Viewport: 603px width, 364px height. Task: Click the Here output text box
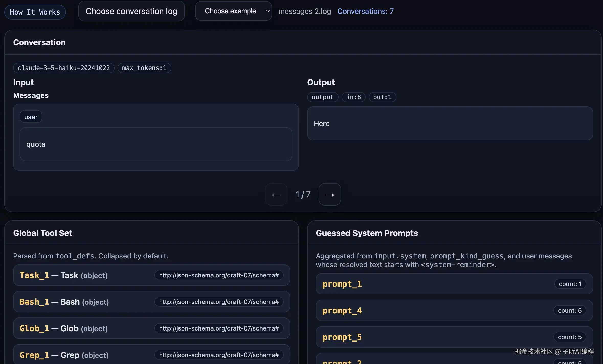point(450,123)
